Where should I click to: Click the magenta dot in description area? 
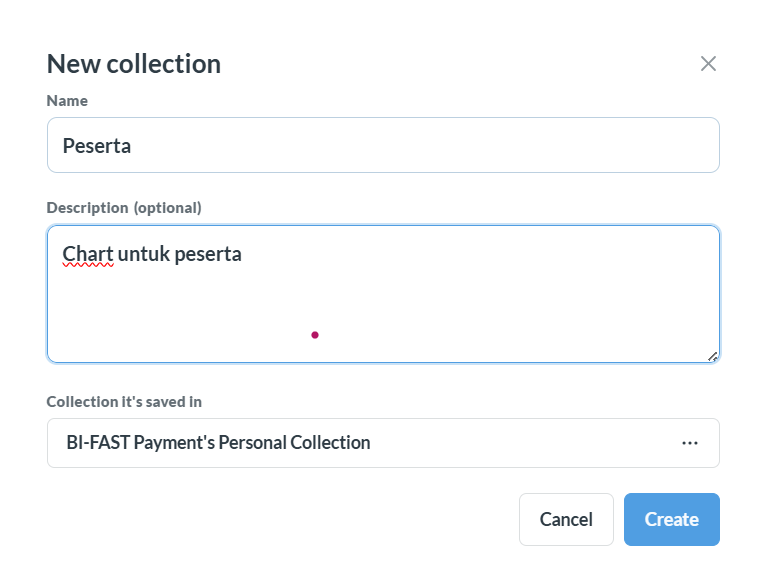point(315,335)
